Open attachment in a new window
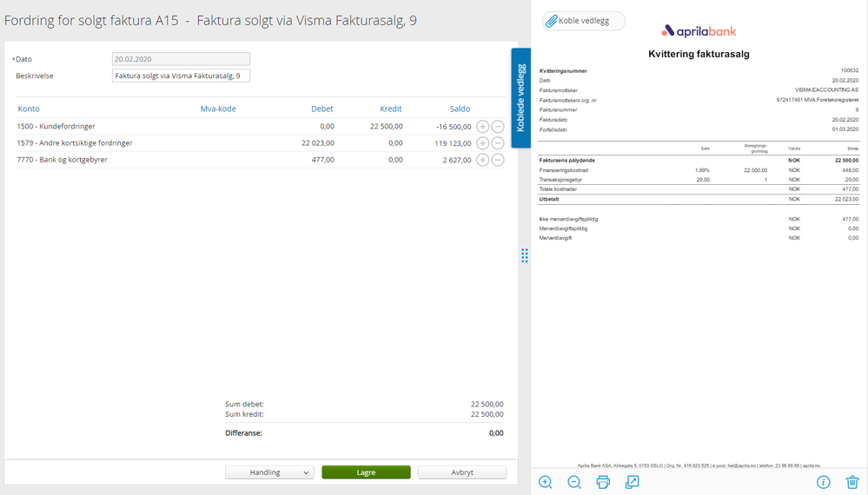The width and height of the screenshot is (868, 495). click(x=633, y=482)
